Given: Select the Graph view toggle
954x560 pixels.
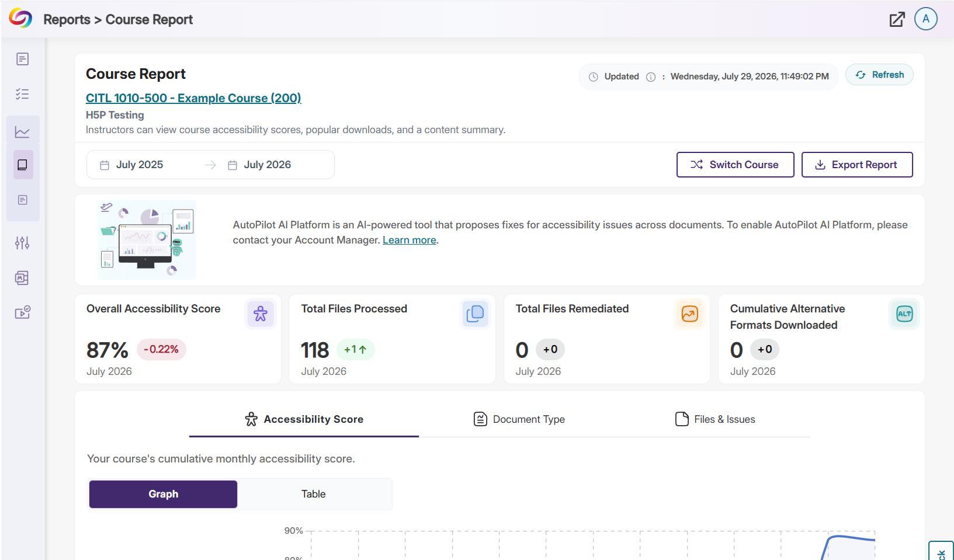Looking at the screenshot, I should coord(163,494).
